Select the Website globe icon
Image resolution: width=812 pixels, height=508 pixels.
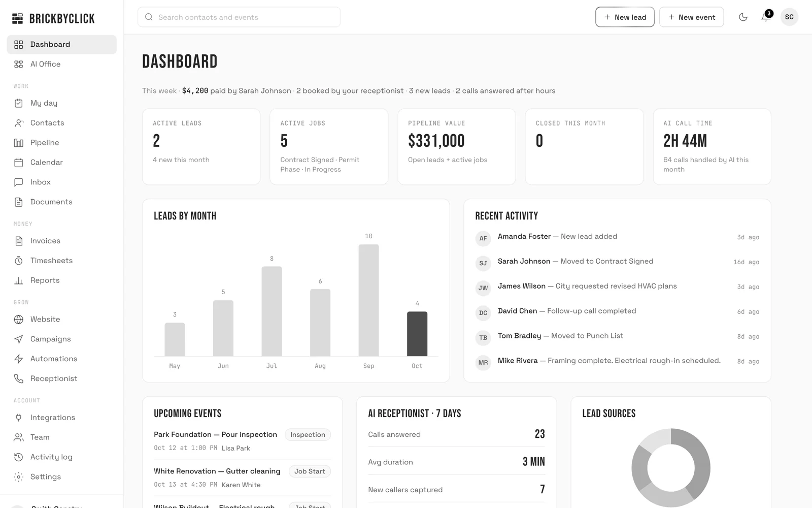19,320
